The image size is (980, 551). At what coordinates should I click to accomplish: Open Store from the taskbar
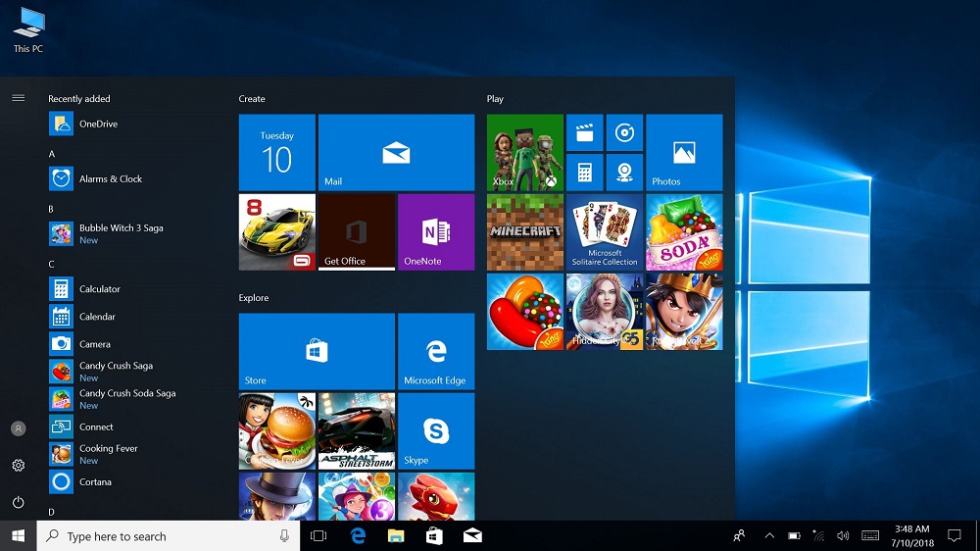click(x=434, y=536)
